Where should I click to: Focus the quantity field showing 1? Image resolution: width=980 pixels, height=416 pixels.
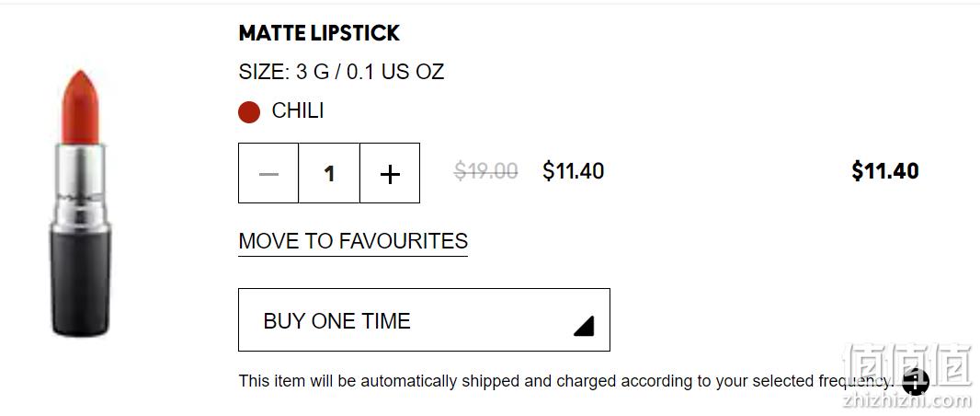(329, 174)
